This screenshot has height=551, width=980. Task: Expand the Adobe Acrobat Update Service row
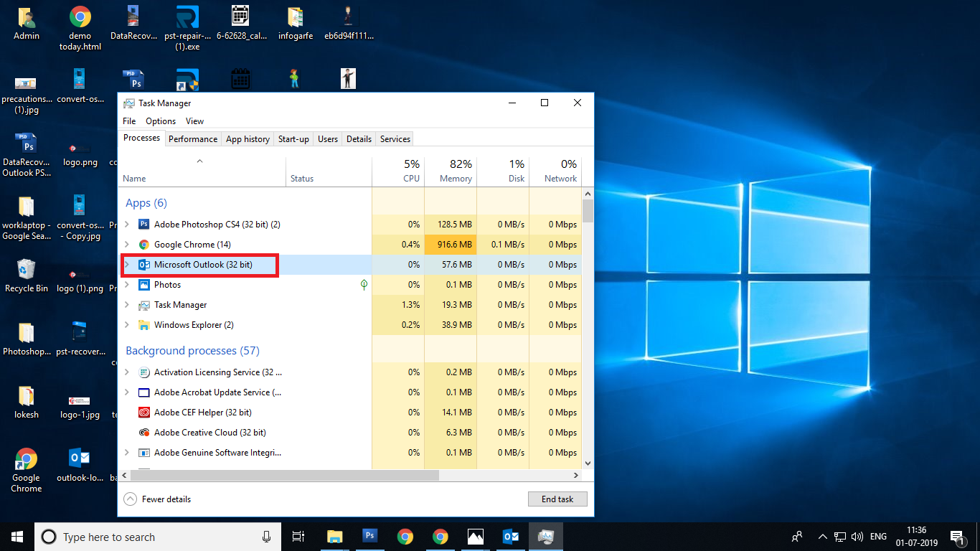(127, 392)
